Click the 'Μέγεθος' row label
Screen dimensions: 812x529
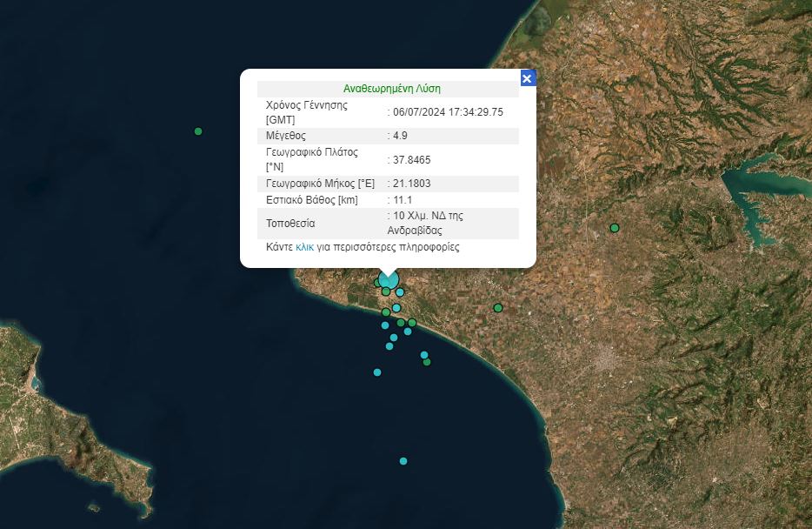point(286,136)
